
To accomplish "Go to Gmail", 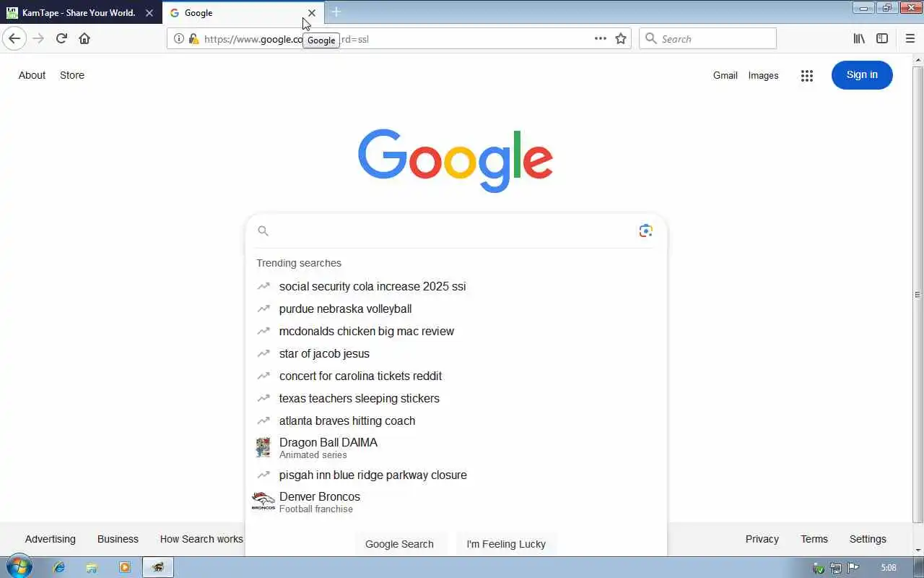I will 725,75.
